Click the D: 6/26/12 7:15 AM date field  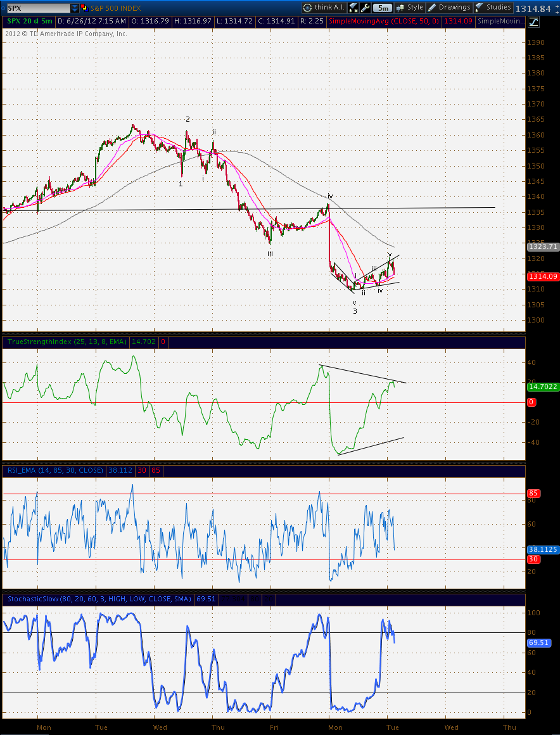[x=92, y=21]
